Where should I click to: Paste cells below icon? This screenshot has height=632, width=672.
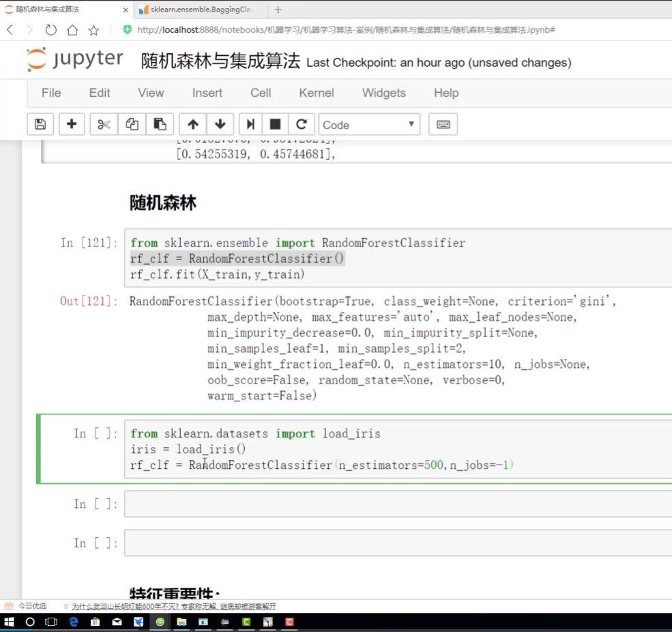(x=160, y=124)
